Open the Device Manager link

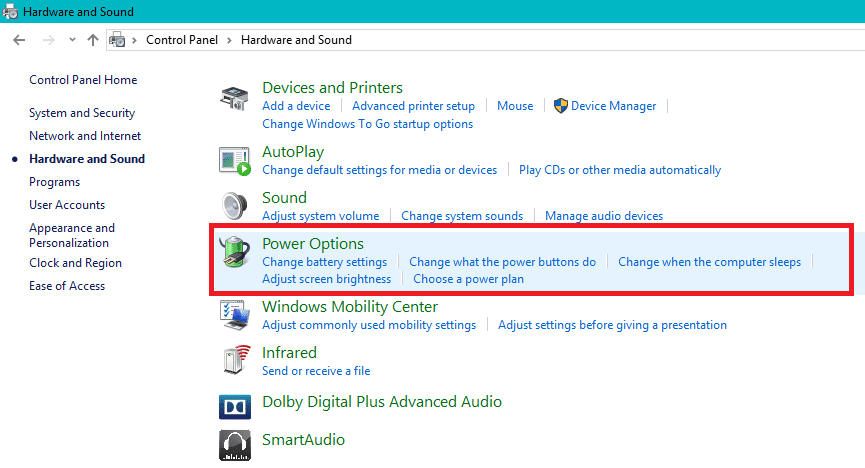[x=613, y=106]
